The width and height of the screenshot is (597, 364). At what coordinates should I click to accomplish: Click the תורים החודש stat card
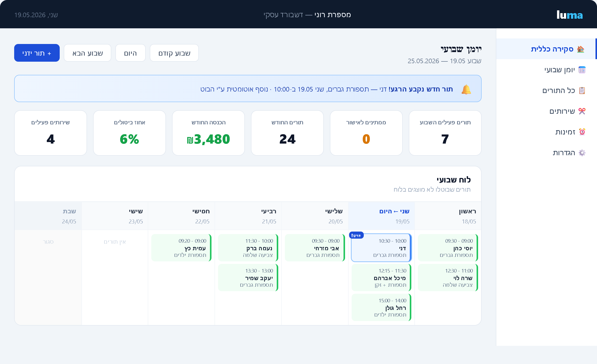point(287,133)
